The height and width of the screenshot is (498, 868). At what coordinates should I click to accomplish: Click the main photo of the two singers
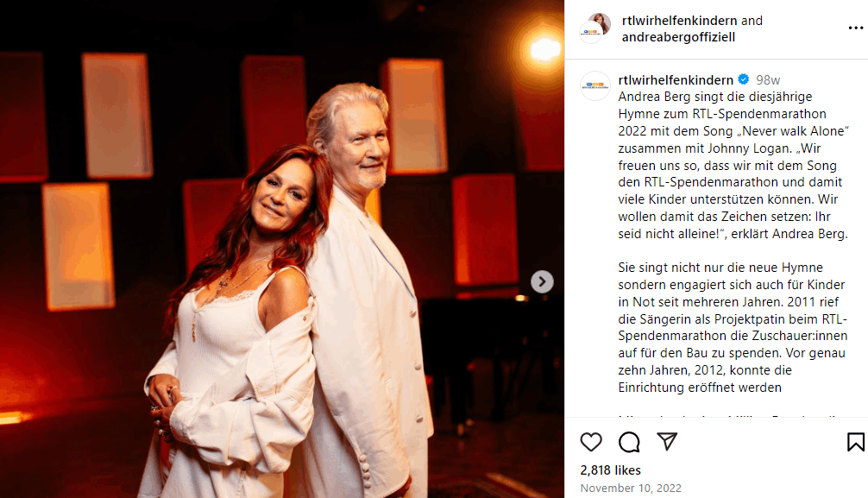click(282, 249)
